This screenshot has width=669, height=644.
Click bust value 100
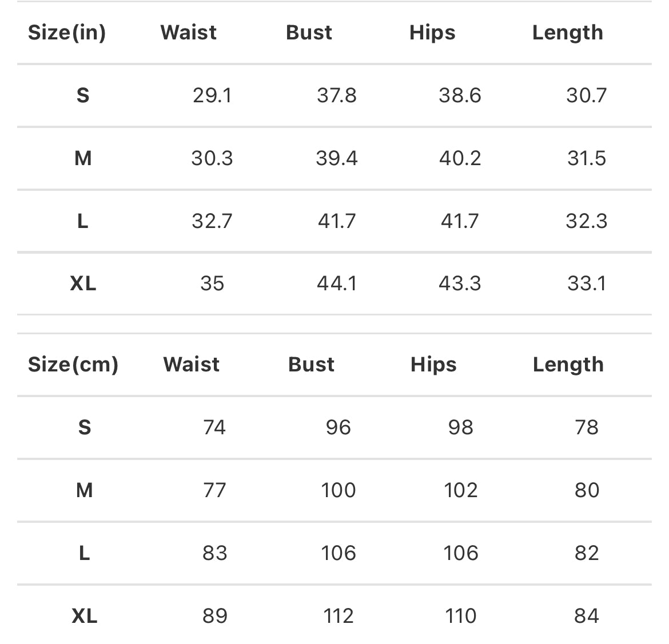pos(339,490)
